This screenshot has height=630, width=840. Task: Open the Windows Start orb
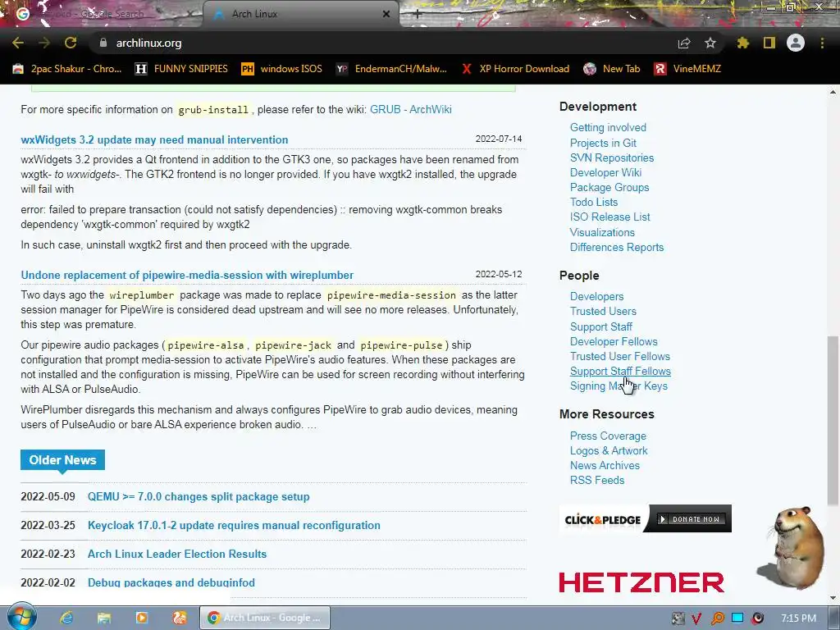[22, 617]
